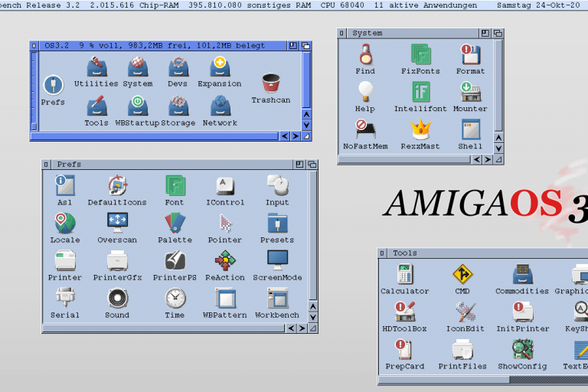Open the Format icon in System window
588x392 pixels.
(470, 55)
